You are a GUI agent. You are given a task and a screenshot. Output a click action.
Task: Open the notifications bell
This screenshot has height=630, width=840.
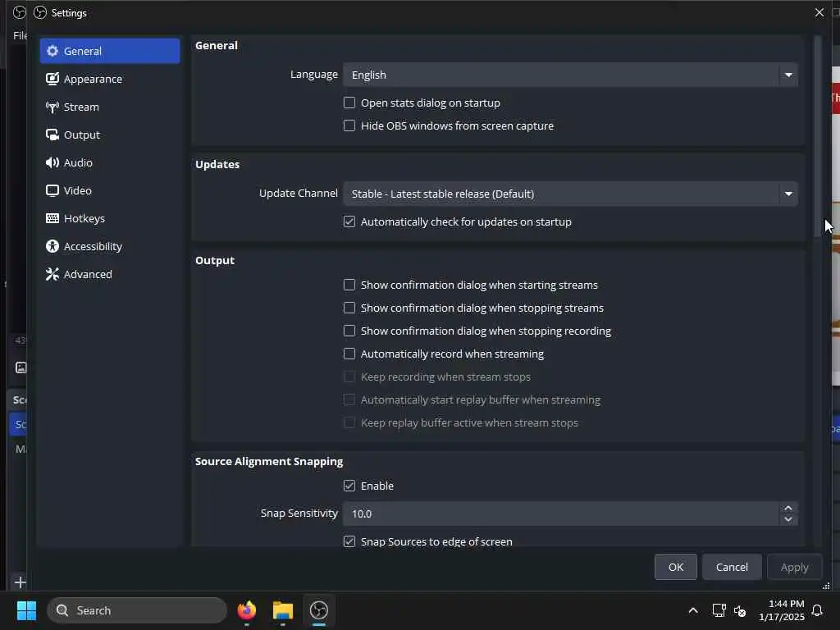coord(817,610)
